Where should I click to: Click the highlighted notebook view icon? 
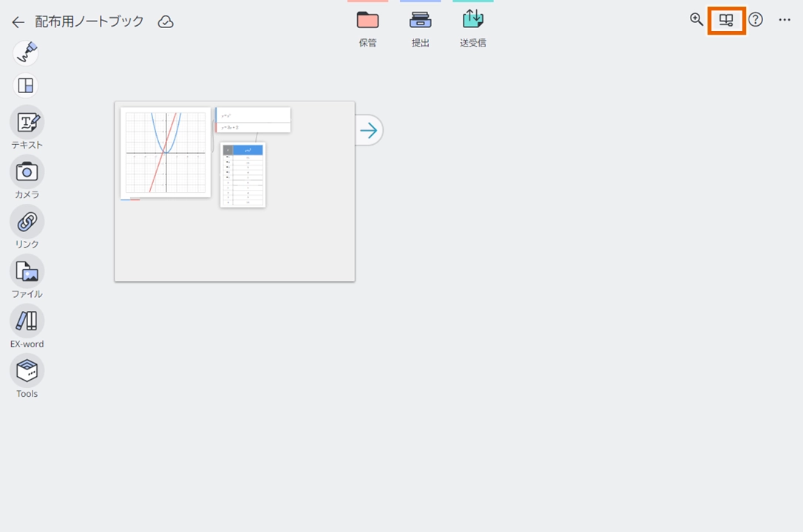[x=726, y=21]
